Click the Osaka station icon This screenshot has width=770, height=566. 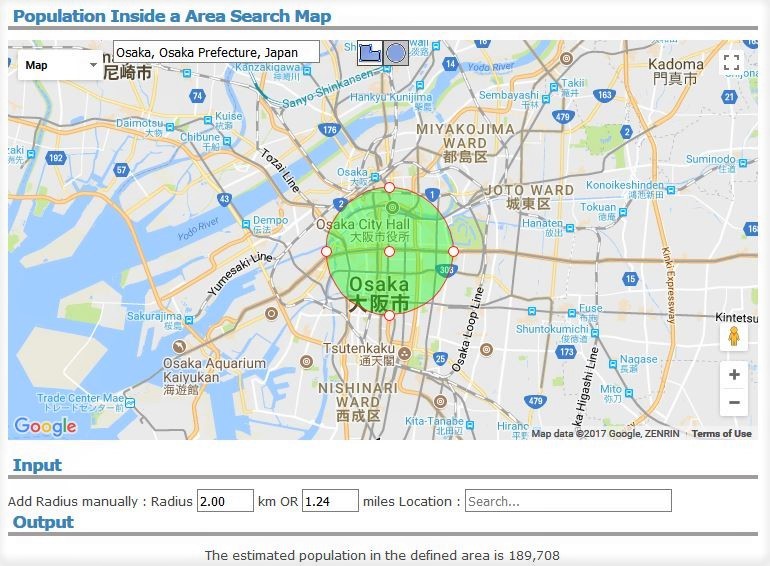tap(375, 177)
